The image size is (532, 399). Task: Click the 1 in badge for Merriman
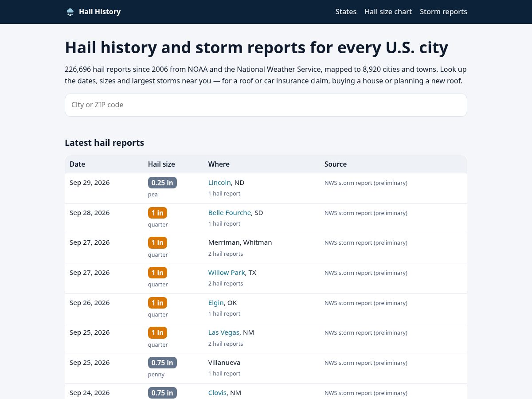(x=157, y=243)
